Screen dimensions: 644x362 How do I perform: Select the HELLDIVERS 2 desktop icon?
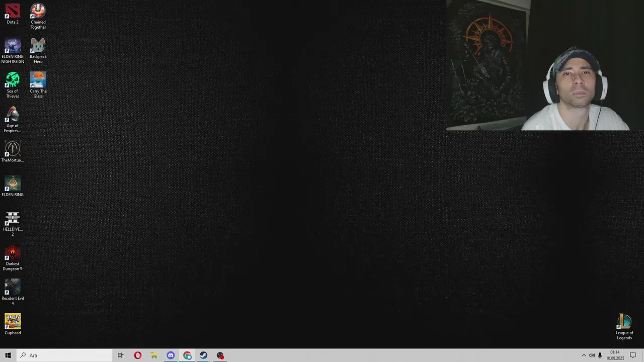[x=13, y=223]
